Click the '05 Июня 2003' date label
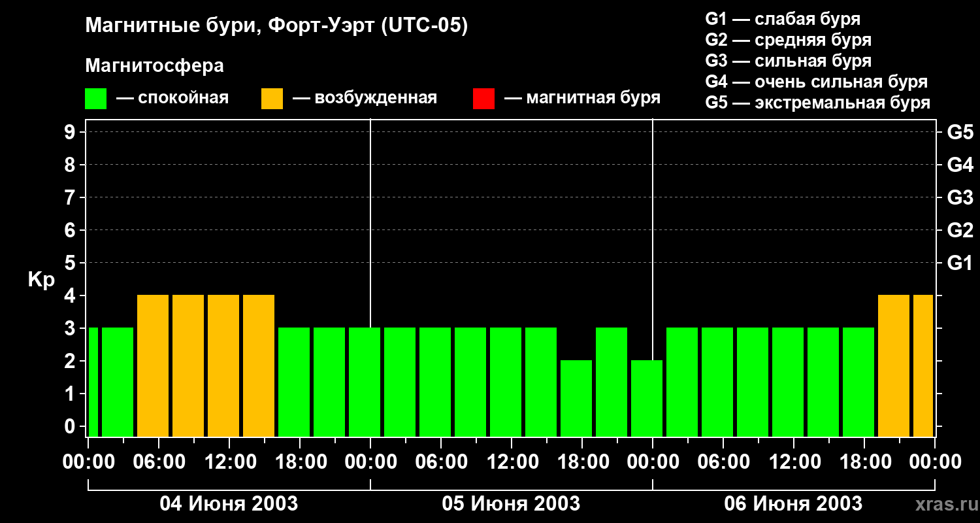 point(511,504)
